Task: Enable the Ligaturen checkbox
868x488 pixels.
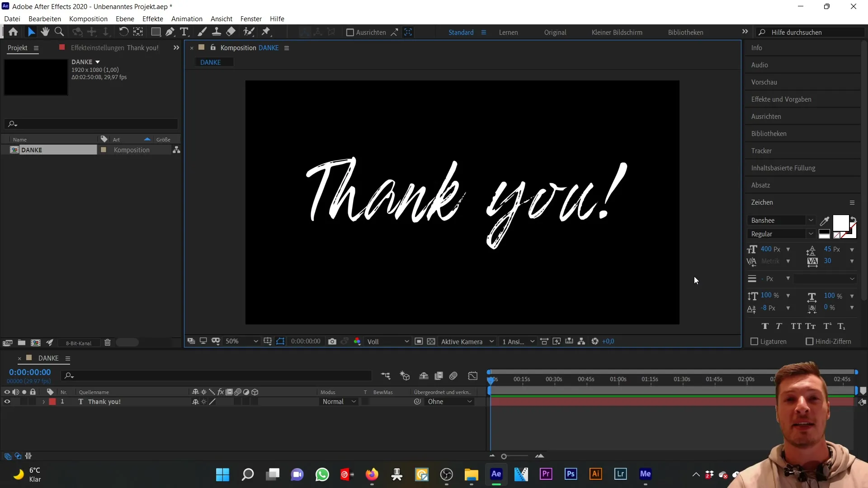Action: coord(754,342)
